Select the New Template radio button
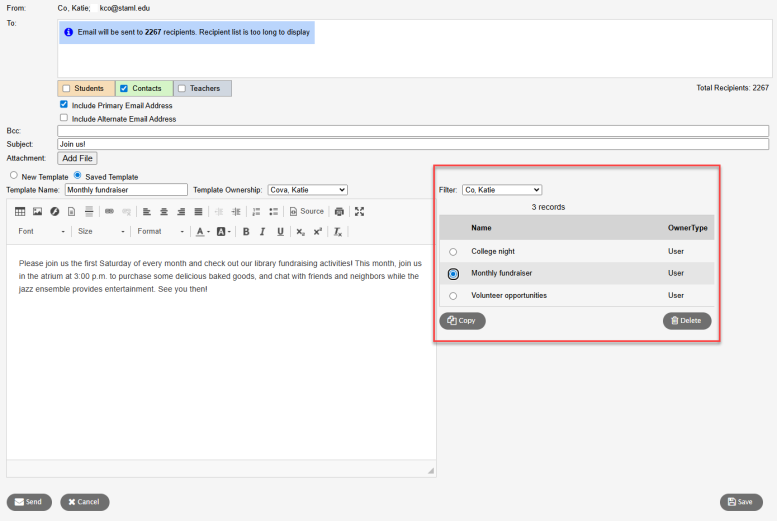The height and width of the screenshot is (521, 777). 13,176
